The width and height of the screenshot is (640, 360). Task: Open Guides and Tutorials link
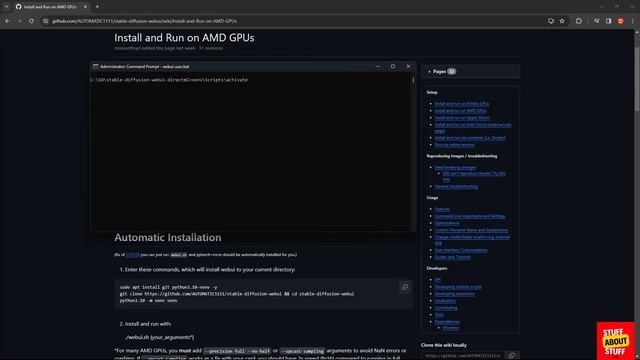coord(453,257)
